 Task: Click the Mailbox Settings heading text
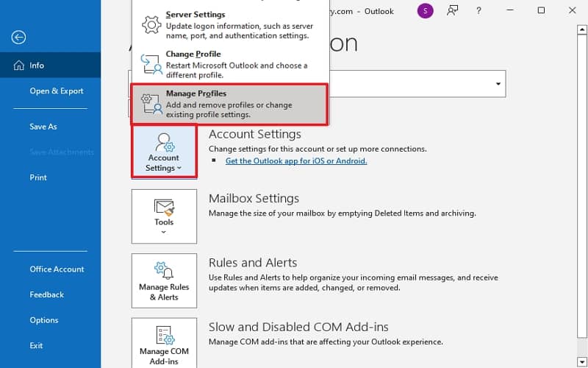click(254, 198)
